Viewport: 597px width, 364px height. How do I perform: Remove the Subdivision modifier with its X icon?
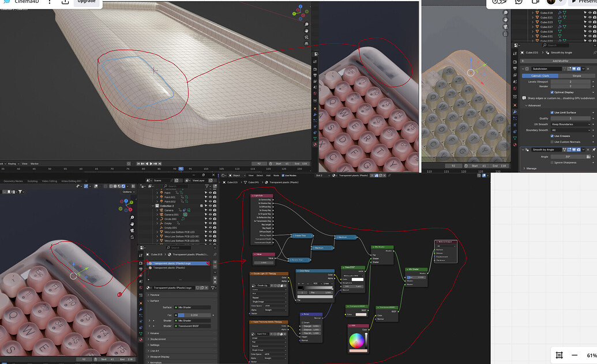coord(588,69)
